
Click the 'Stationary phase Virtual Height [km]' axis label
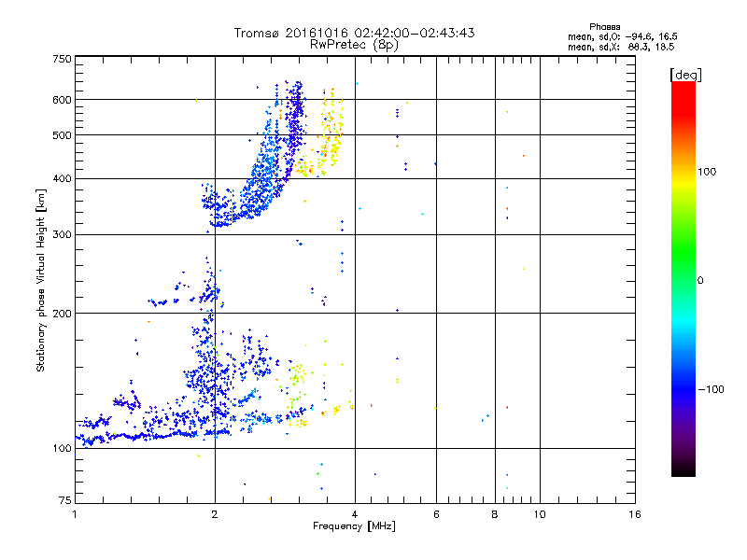[x=40, y=281]
